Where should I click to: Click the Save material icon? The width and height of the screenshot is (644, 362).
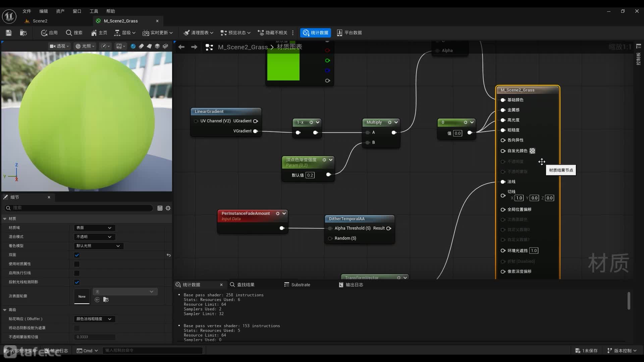9,33
